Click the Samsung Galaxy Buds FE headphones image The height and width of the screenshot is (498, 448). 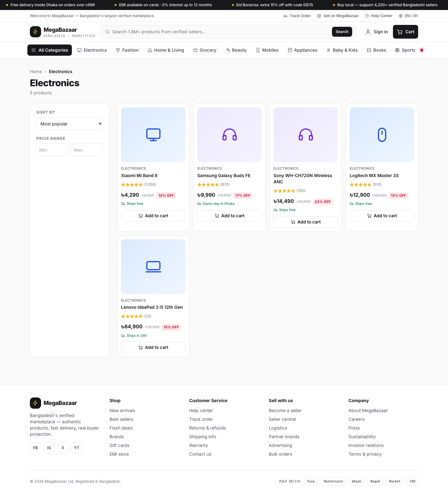[x=229, y=135]
